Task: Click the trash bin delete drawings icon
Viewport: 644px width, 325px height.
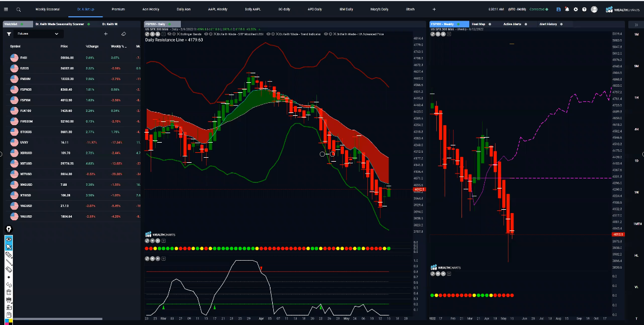Action: coord(8,292)
